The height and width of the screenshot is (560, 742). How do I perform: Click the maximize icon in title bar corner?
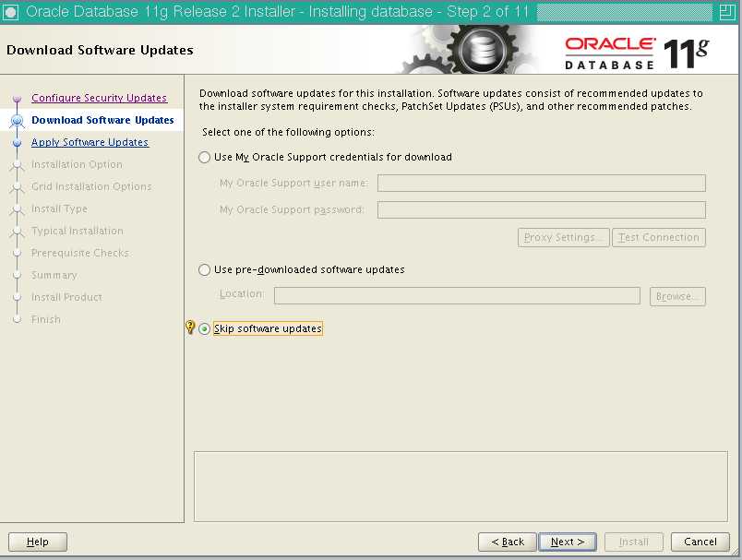(x=727, y=12)
